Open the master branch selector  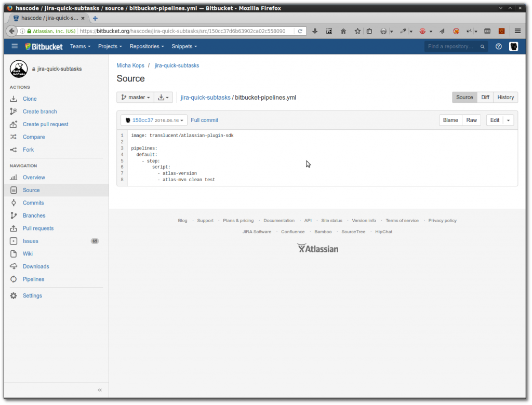(x=135, y=97)
